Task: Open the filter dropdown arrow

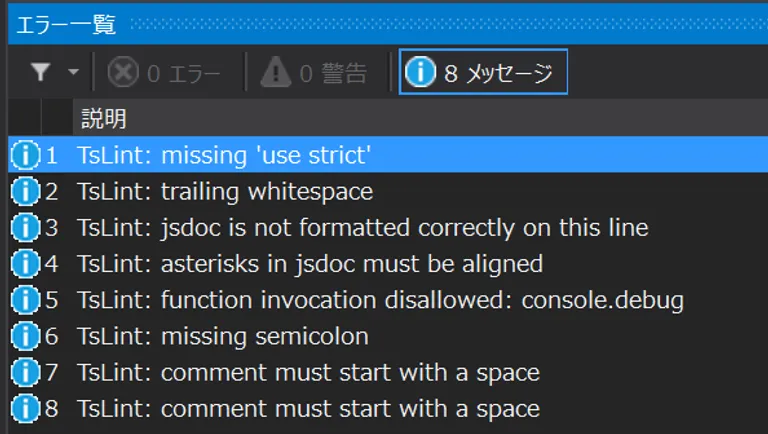Action: click(x=73, y=72)
